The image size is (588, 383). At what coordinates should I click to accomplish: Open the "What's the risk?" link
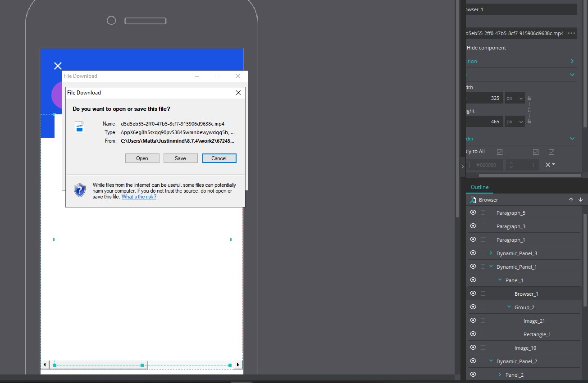139,197
